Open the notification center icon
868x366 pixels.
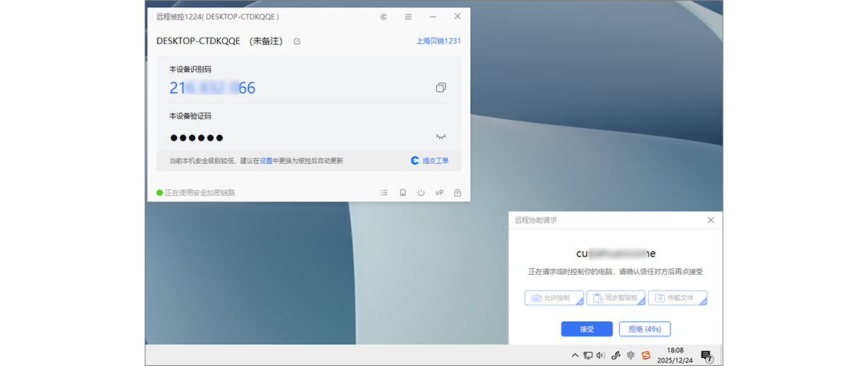707,355
